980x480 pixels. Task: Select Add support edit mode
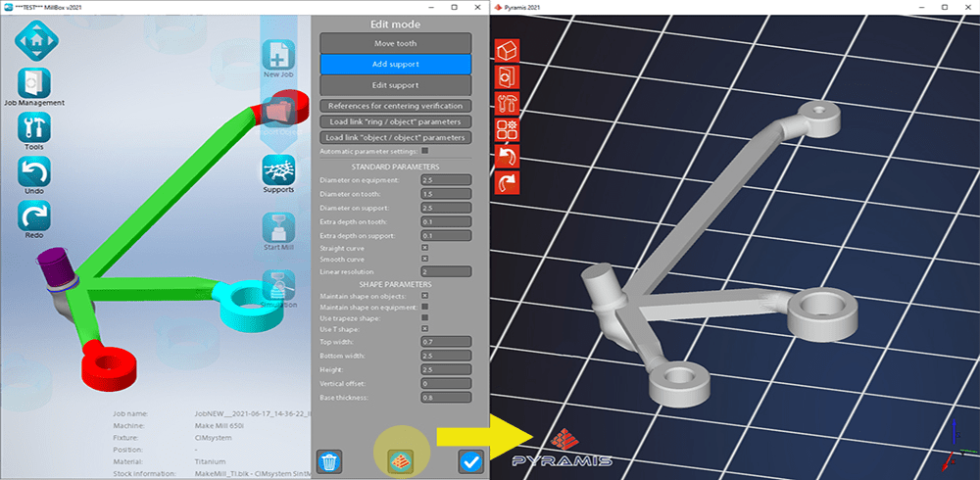click(x=396, y=65)
